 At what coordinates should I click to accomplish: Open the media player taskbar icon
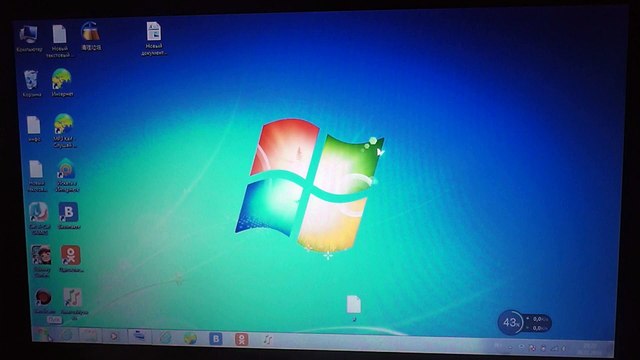coord(113,336)
